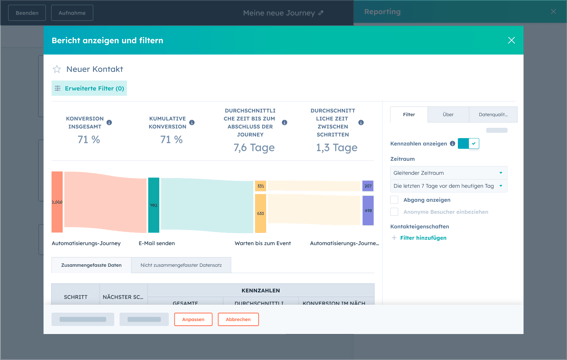Click the KENNZAHLEN table header
The width and height of the screenshot is (567, 360).
click(261, 290)
